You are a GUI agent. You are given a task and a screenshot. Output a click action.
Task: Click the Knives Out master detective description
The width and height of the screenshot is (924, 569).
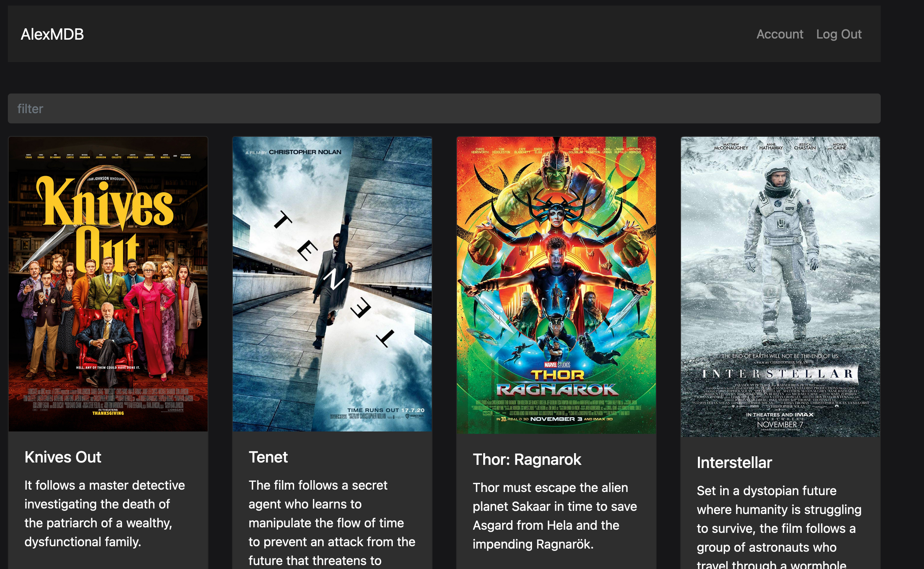point(105,514)
